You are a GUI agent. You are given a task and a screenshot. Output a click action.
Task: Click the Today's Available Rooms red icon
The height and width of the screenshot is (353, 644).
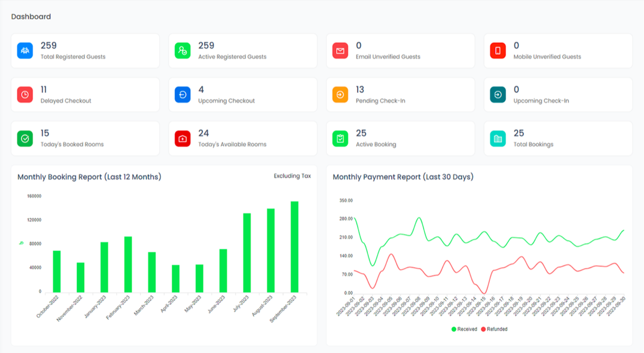pos(182,138)
